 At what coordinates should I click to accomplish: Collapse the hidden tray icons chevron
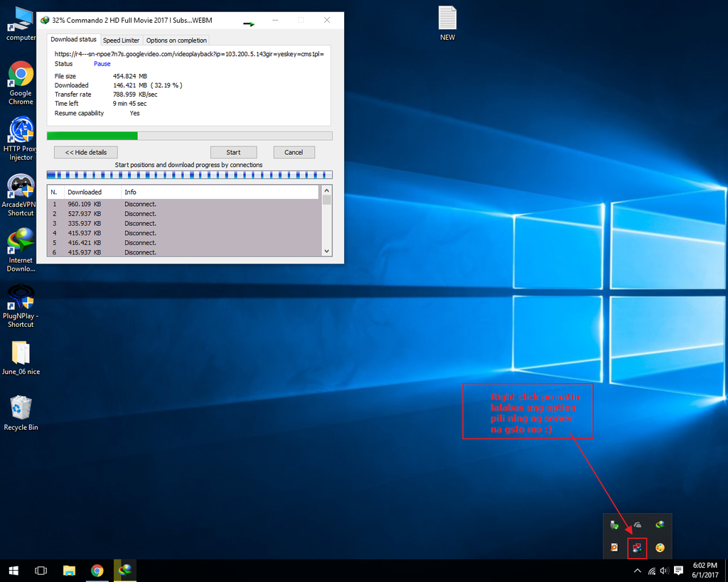click(638, 571)
